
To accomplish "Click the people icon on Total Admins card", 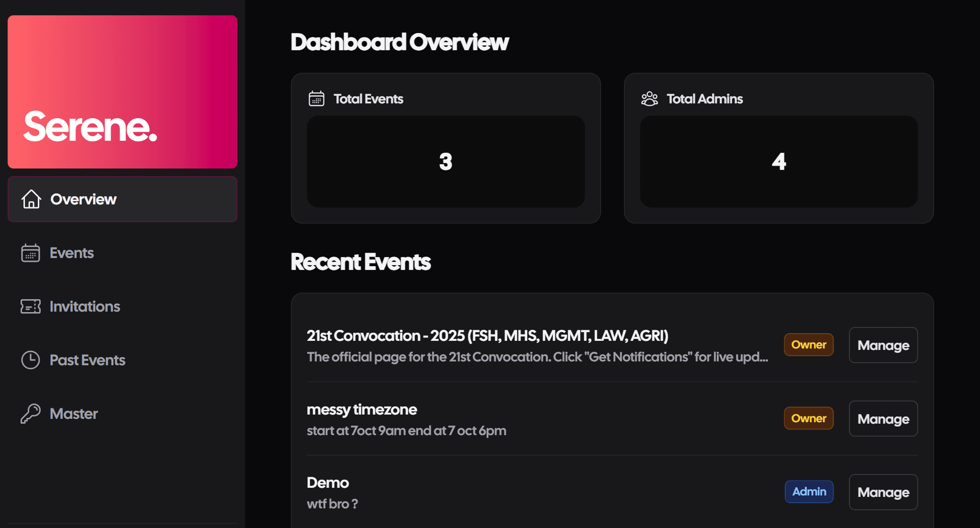I will tap(649, 99).
